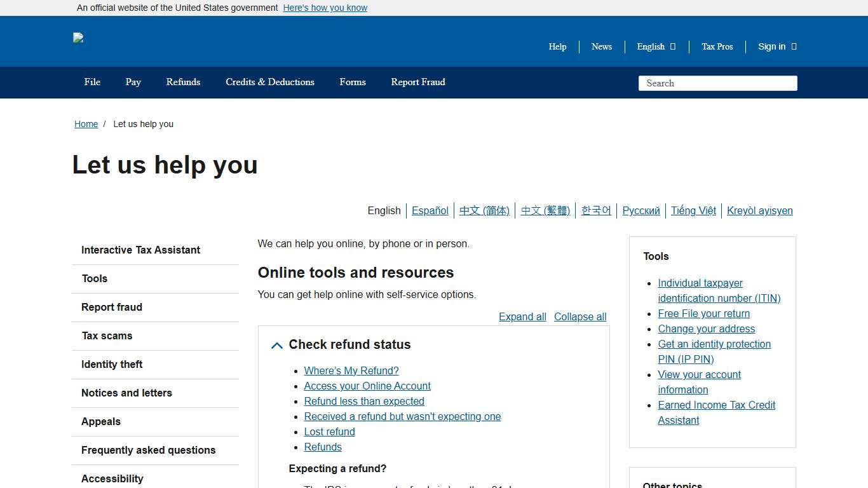Click the IRS logo image

(x=78, y=38)
